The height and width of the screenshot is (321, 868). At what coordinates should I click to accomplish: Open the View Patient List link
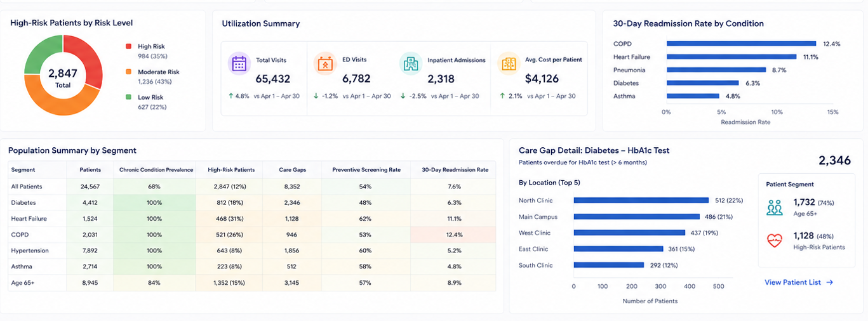[799, 282]
